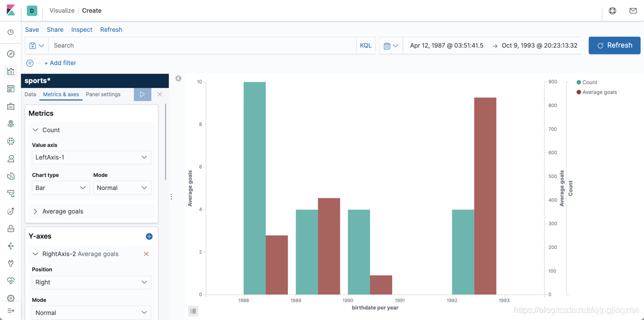Open the help lifebuoy icon
Screen dimensions: 644x320
[612, 11]
